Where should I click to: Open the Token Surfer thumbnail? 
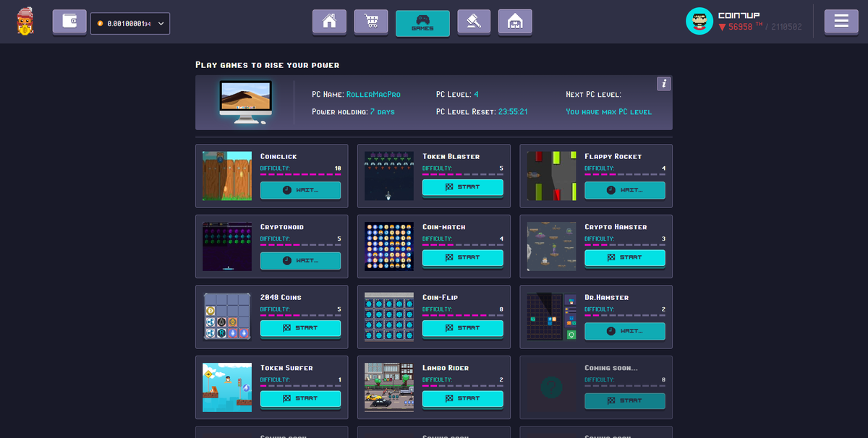[x=227, y=387]
